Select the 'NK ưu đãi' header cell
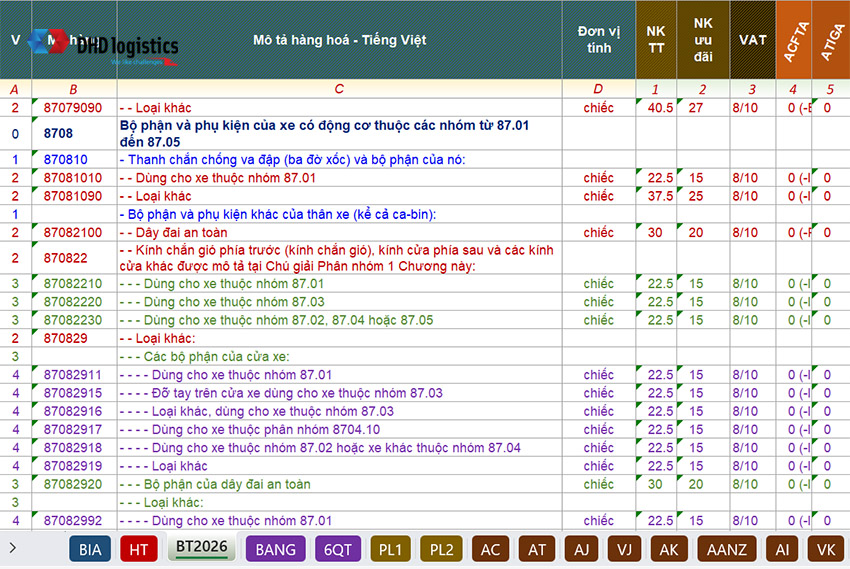This screenshot has width=850, height=569. [703, 40]
